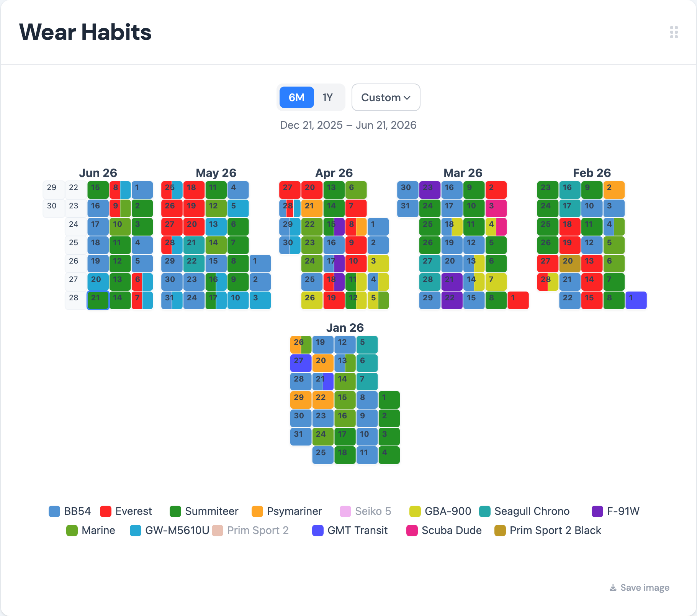This screenshot has height=616, width=697.
Task: Toggle the GMT Transit legend item
Action: coord(350,531)
